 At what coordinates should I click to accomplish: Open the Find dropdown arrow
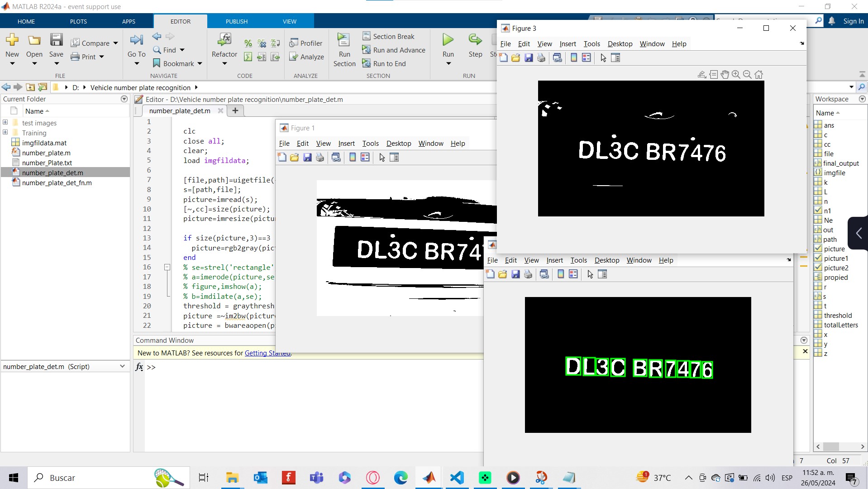point(182,50)
